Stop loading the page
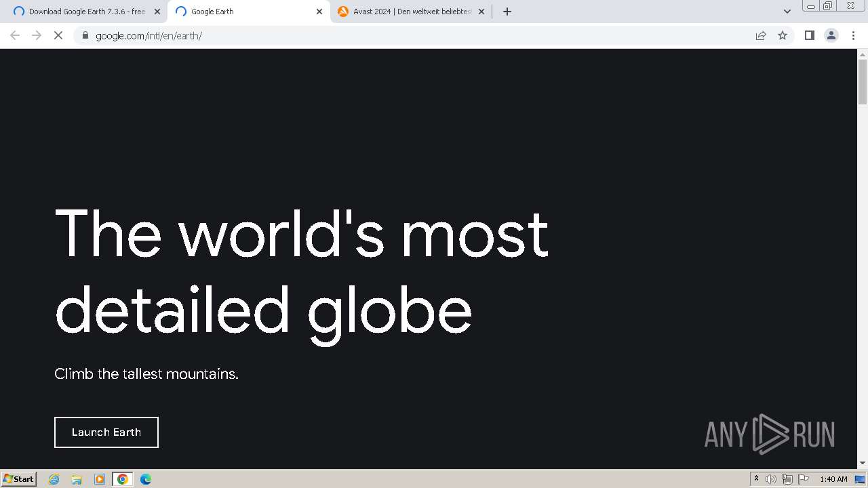868x488 pixels. coord(58,35)
